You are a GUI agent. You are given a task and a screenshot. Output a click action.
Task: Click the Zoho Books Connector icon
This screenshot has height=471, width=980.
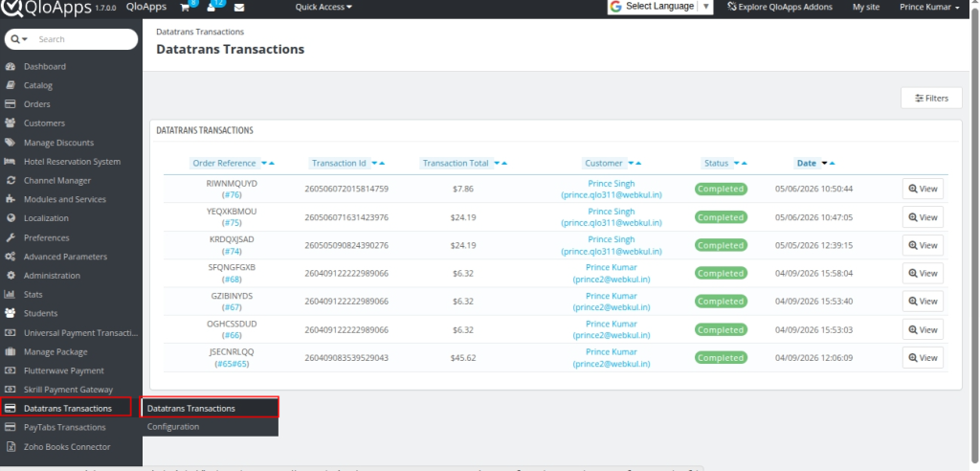pos(10,447)
